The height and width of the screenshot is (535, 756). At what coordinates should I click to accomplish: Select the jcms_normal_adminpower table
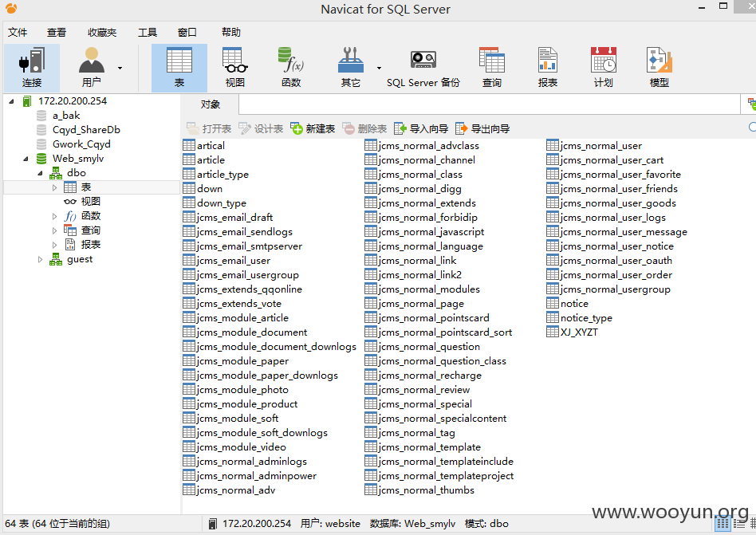tap(257, 476)
